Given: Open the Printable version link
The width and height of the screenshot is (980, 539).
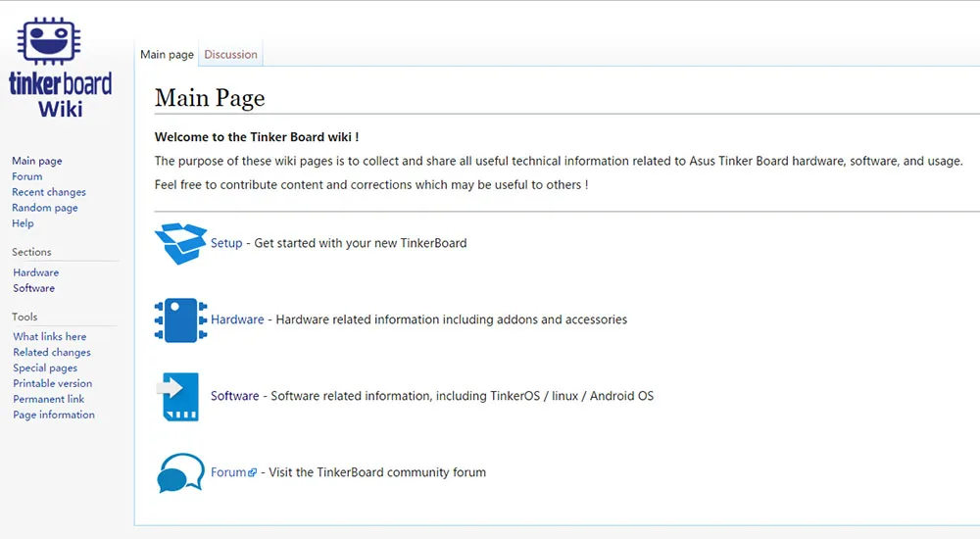Looking at the screenshot, I should 53,383.
